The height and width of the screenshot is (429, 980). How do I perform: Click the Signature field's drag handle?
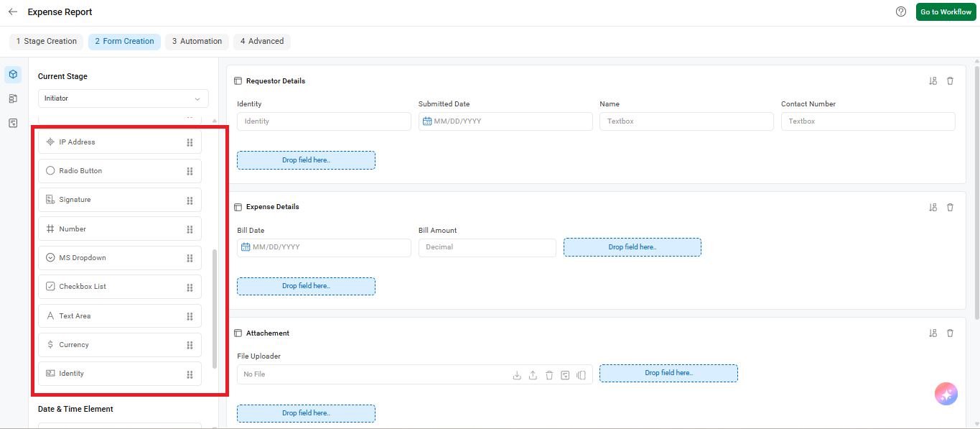(190, 200)
